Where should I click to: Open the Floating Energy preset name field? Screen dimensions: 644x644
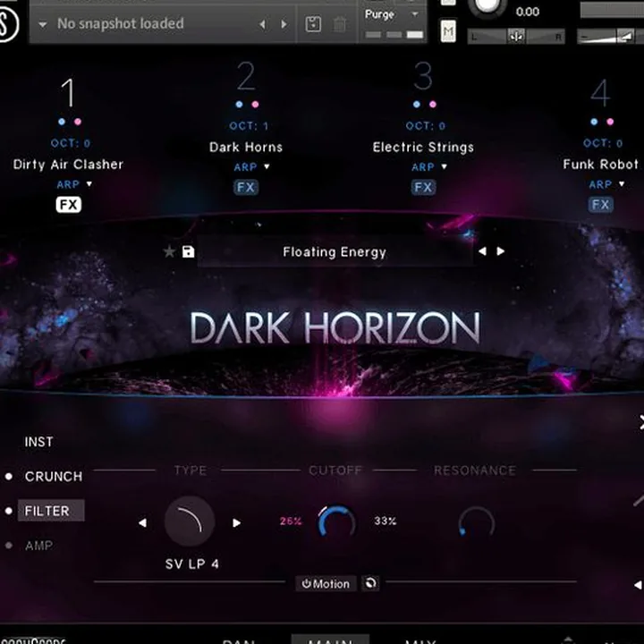tap(335, 252)
